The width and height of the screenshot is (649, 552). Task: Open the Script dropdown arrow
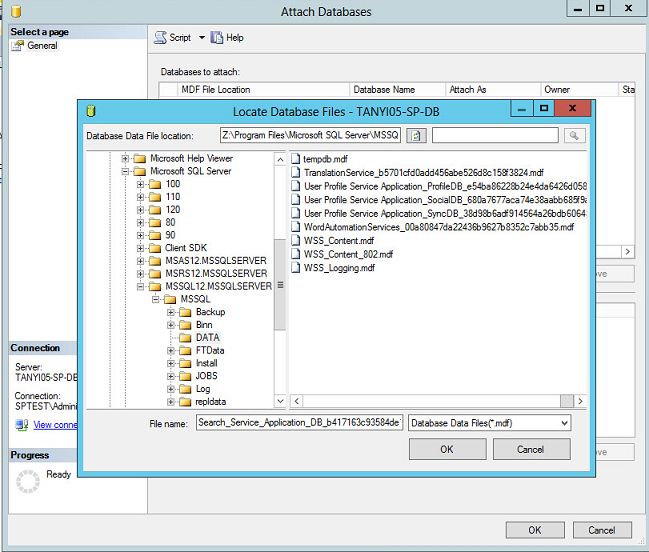(201, 38)
